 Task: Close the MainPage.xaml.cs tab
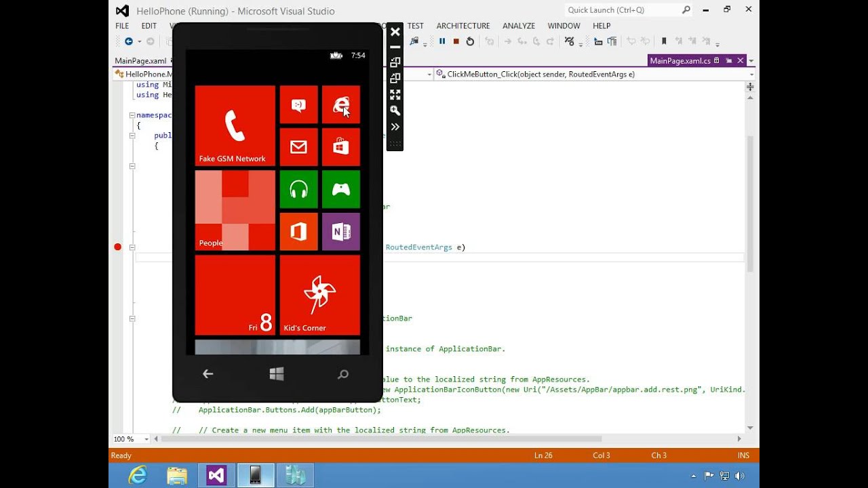pos(741,61)
